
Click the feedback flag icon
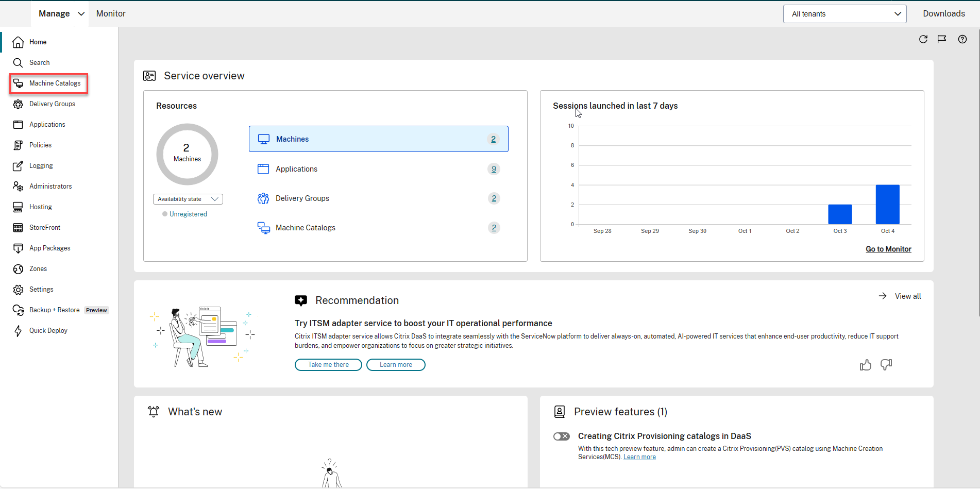coord(942,39)
